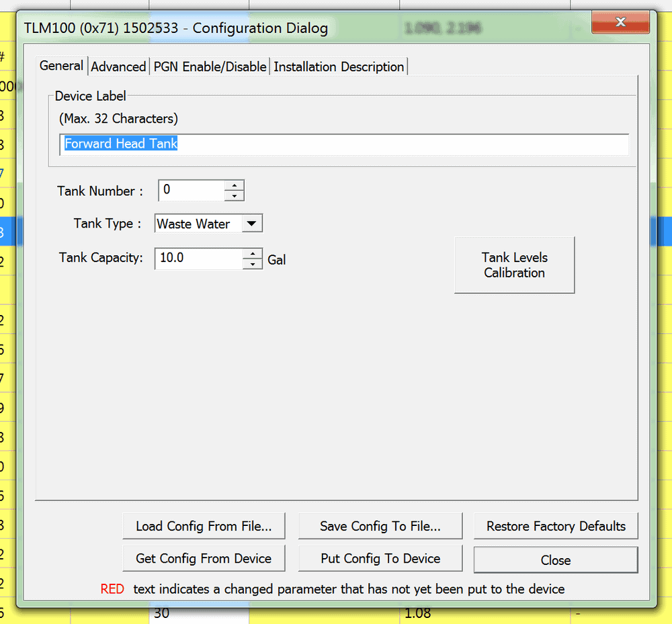The width and height of the screenshot is (672, 624).
Task: Switch to the Advanced tab
Action: 118,66
